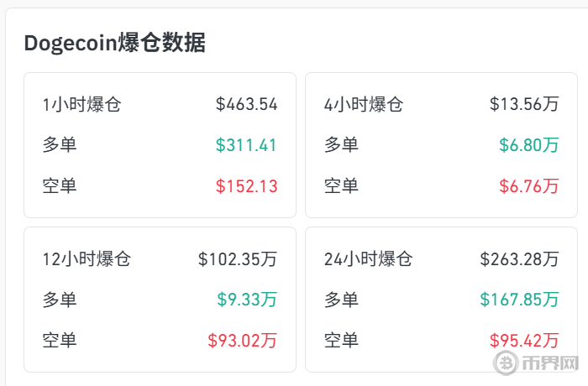Select the 4小时爆仓 label
The width and height of the screenshot is (588, 386).
pyautogui.click(x=364, y=104)
